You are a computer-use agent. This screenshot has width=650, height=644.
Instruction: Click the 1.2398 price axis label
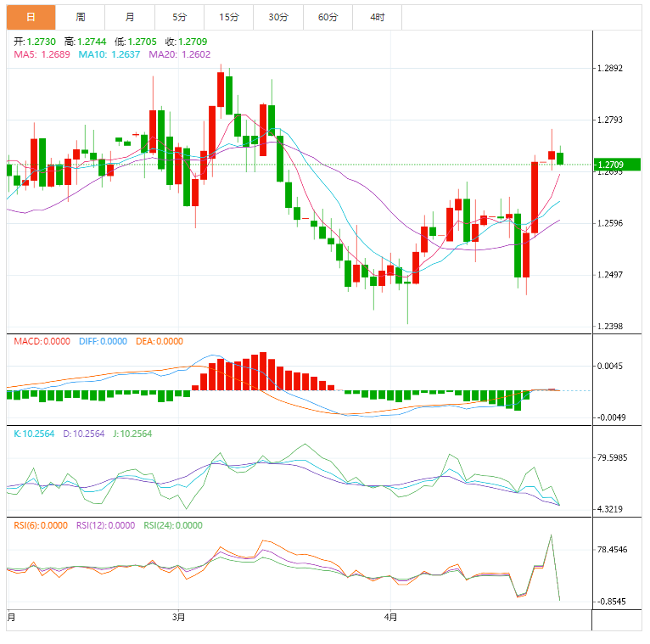click(610, 326)
